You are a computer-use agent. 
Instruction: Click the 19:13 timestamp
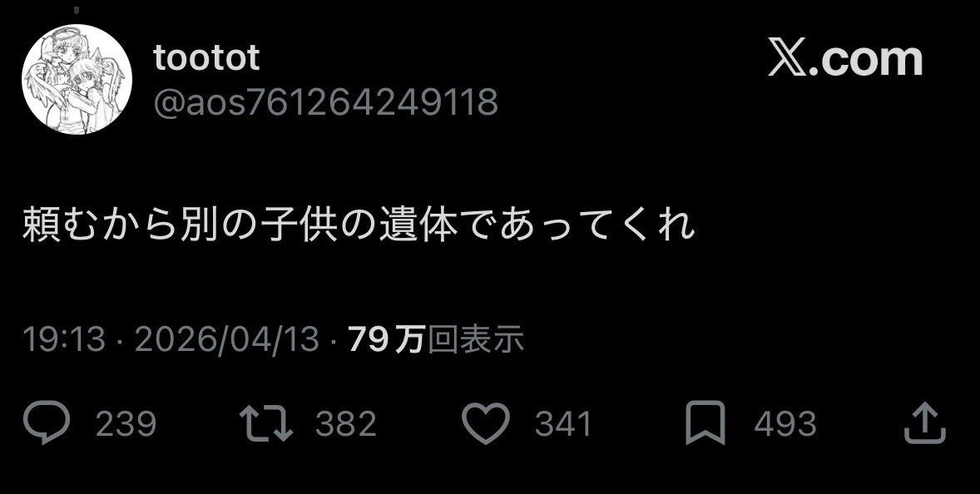(x=64, y=340)
